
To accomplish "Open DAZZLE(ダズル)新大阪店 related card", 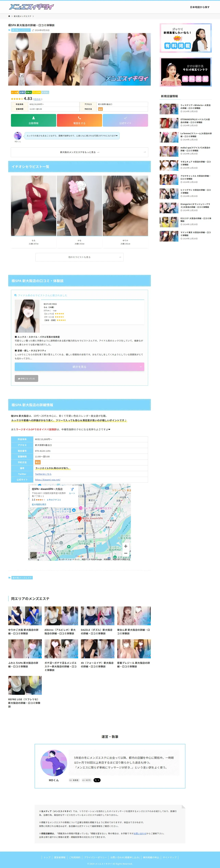I will click(x=97, y=621).
